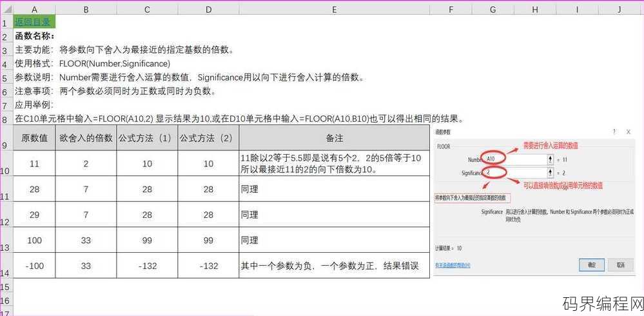Click the 应用举例 cell

point(35,104)
